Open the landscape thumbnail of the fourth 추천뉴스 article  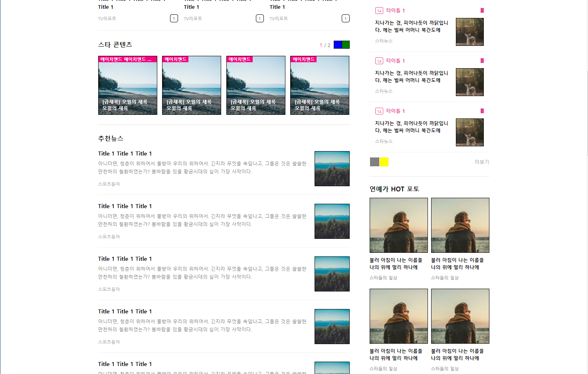tap(332, 327)
